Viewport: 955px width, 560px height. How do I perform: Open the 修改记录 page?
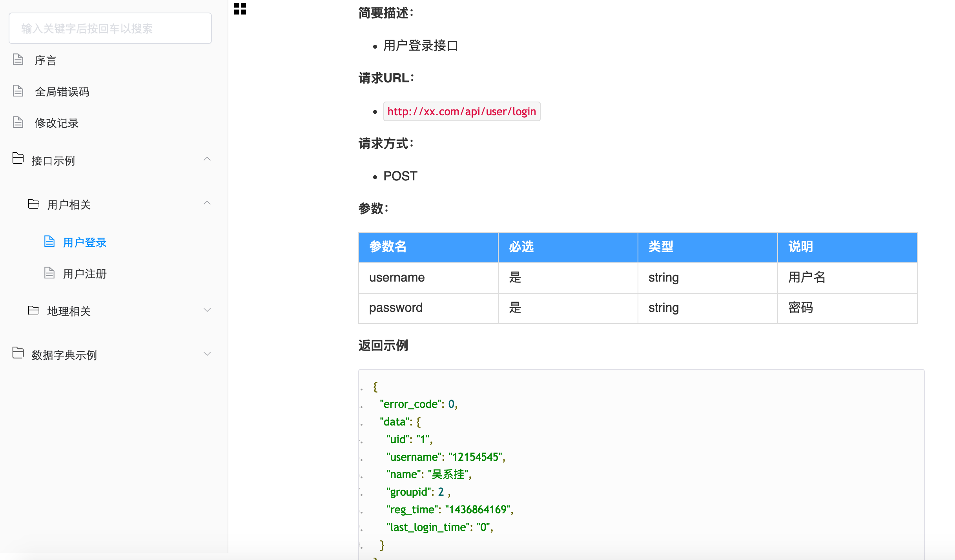[x=56, y=123]
